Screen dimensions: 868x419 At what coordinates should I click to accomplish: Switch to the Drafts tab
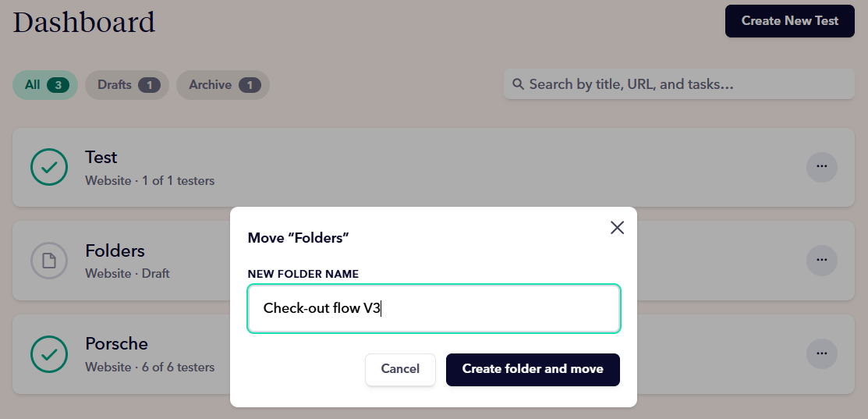point(127,85)
